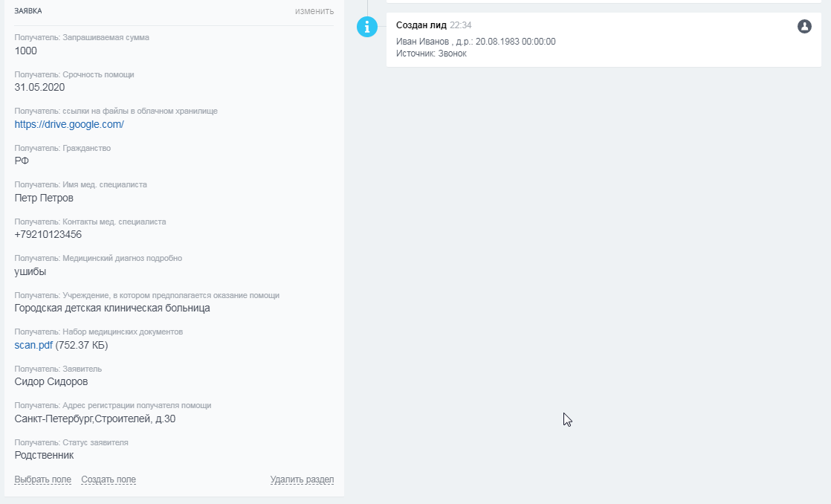Click the registration address Санкт-Петербург value
The image size is (831, 504).
click(95, 419)
